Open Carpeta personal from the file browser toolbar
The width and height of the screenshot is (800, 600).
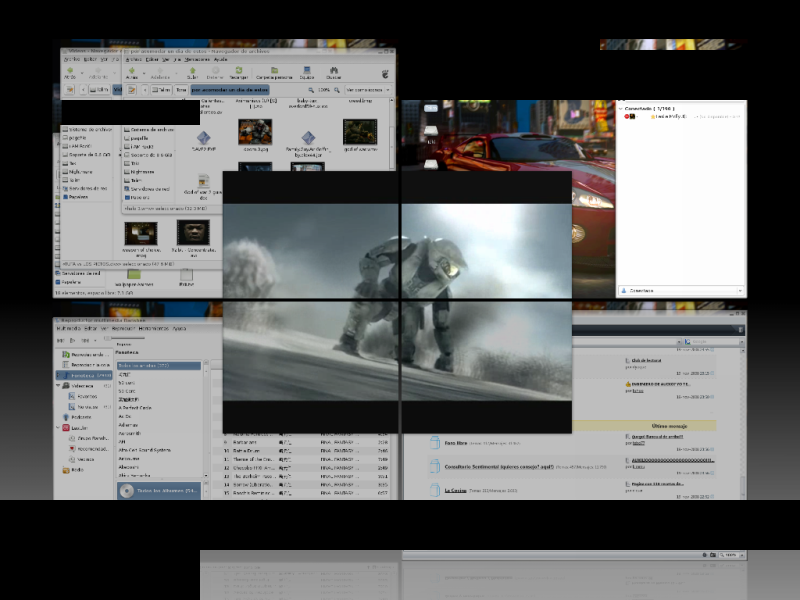tap(274, 72)
